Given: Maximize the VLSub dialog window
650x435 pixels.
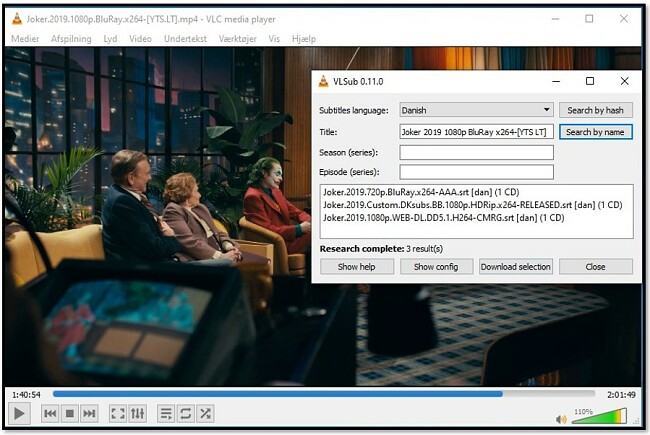Looking at the screenshot, I should pyautogui.click(x=589, y=81).
